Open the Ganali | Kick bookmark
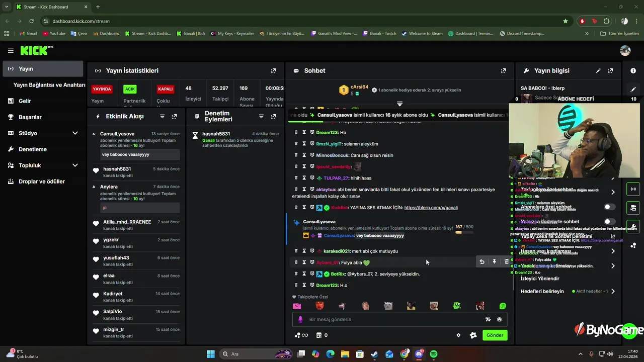This screenshot has height=362, width=644. 191,34
